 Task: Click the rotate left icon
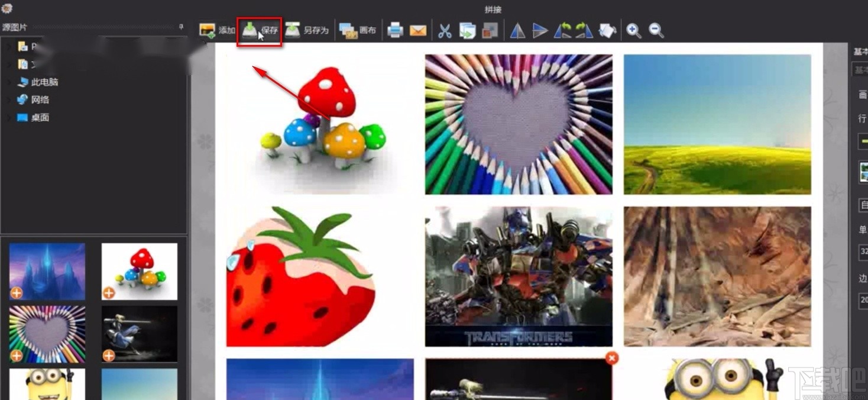(562, 31)
